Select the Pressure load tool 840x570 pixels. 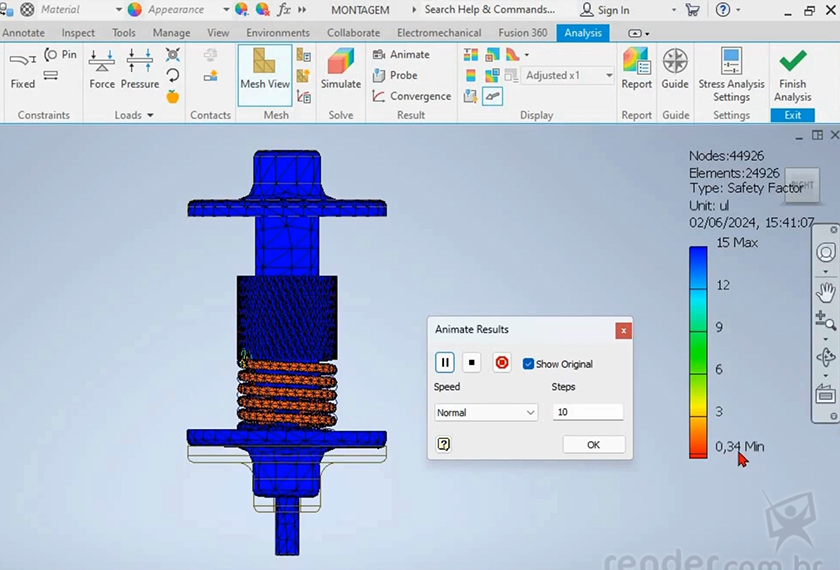pos(140,69)
